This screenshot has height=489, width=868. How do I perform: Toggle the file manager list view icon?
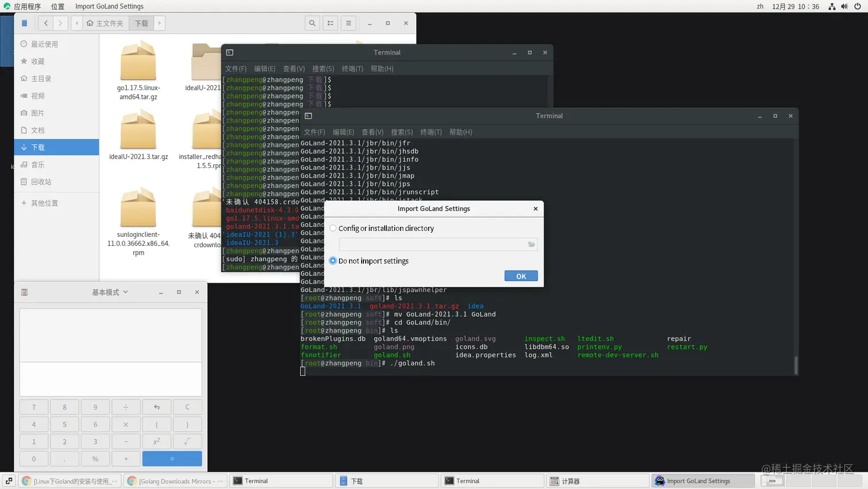331,23
